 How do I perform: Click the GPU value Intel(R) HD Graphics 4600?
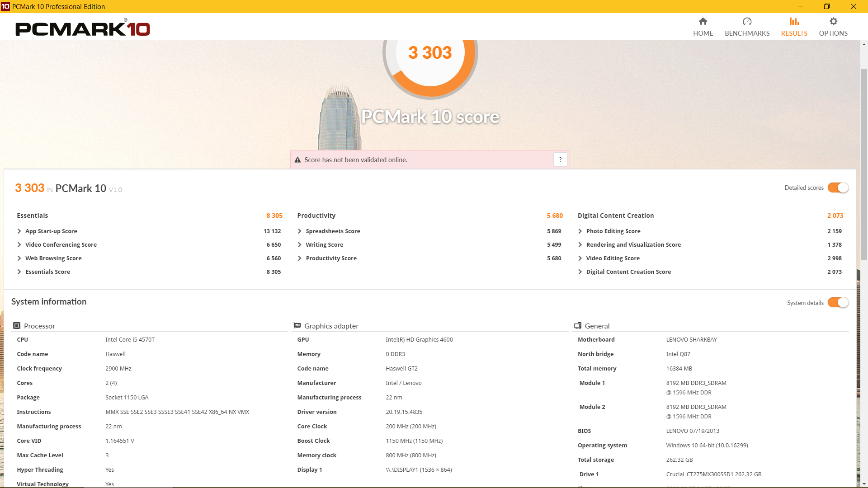419,339
